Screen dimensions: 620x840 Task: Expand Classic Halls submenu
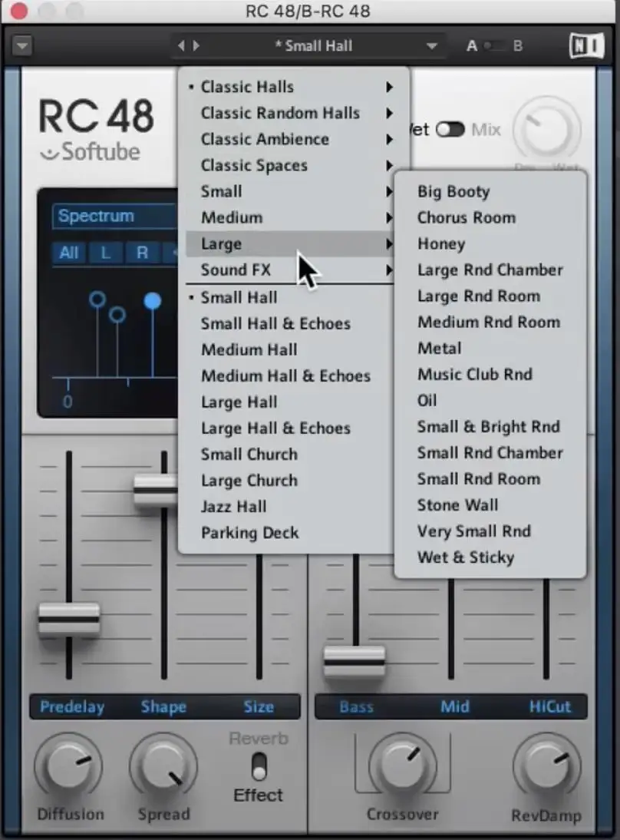click(x=293, y=87)
